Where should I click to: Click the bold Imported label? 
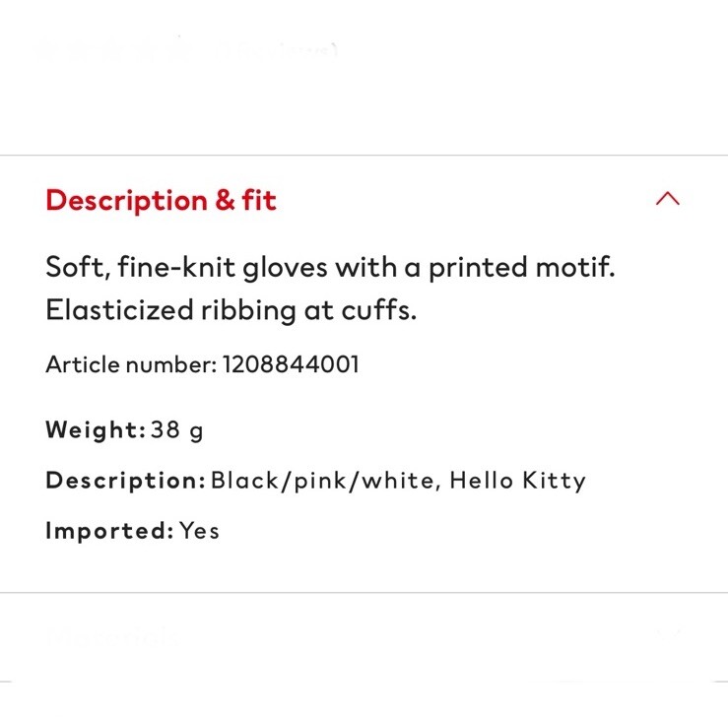[108, 531]
